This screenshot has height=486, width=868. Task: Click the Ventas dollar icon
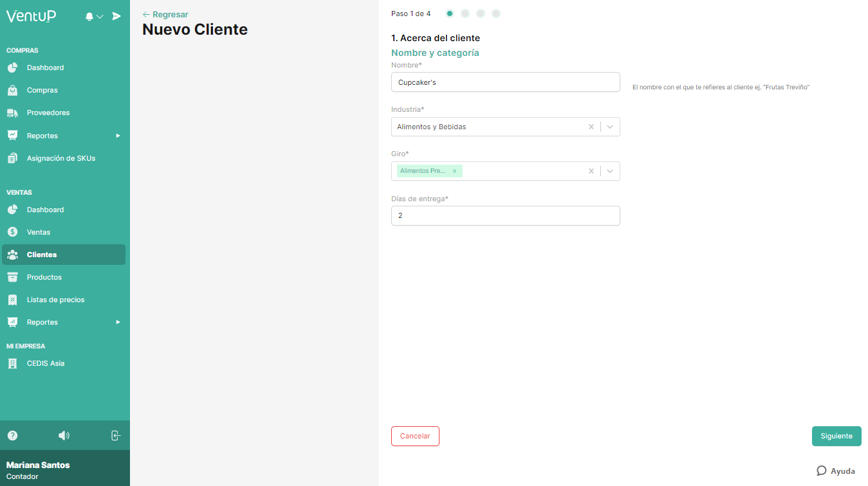pos(14,231)
